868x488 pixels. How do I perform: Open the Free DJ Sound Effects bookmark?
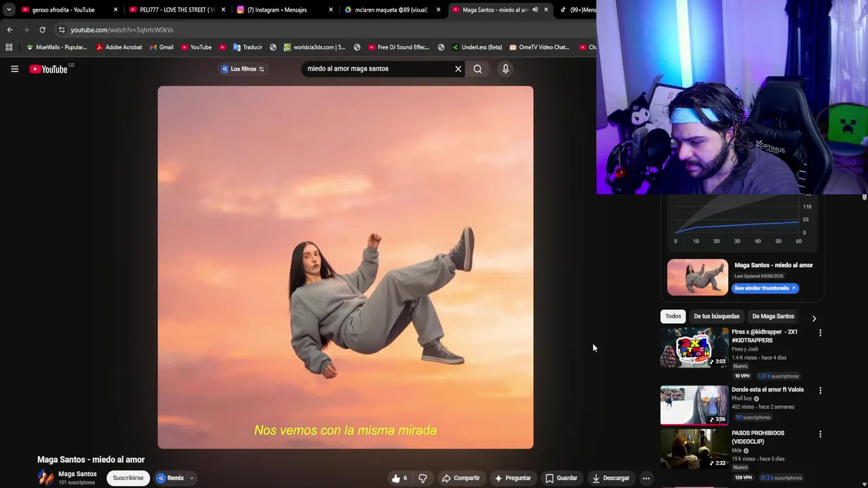(x=399, y=47)
